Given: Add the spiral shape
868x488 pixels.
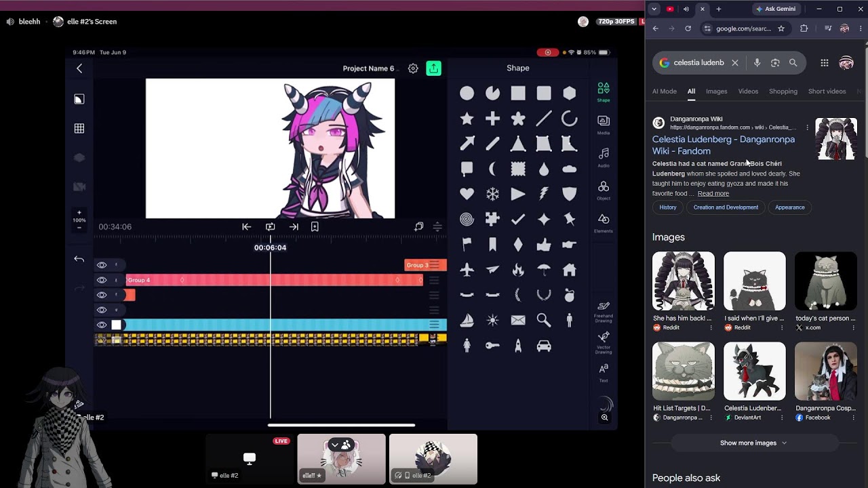Looking at the screenshot, I should (467, 219).
